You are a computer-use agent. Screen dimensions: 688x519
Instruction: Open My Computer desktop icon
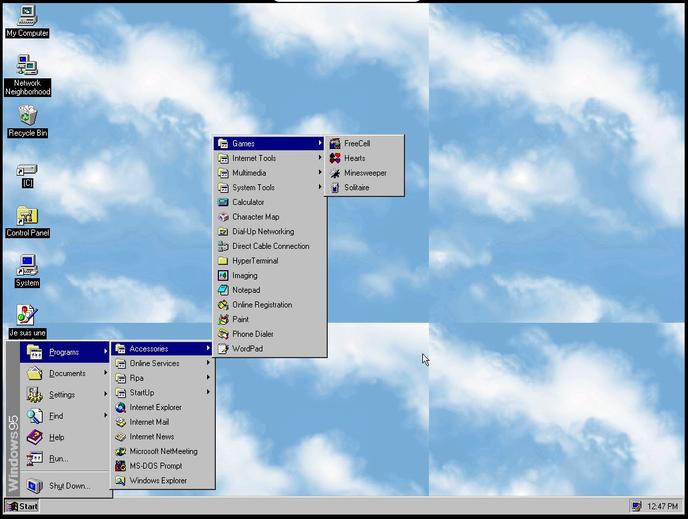coord(27,21)
